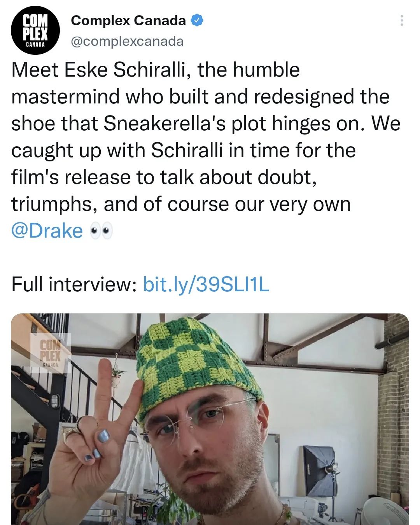Click the blue verified badge
This screenshot has height=525, width=420.
(197, 20)
